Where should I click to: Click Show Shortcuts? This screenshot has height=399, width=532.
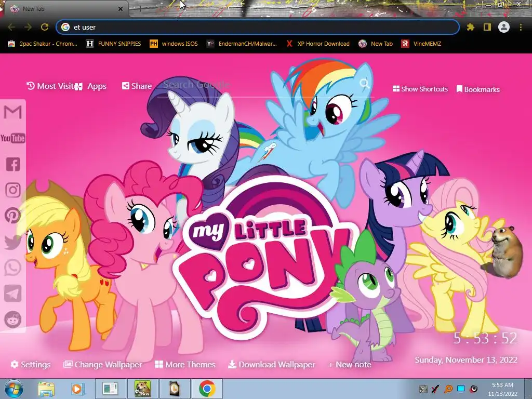[420, 89]
